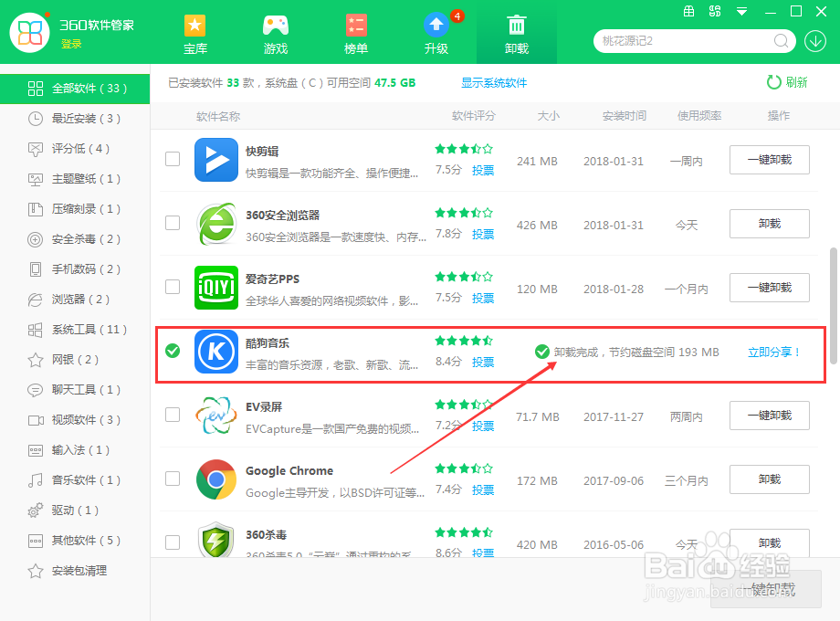840x621 pixels.
Task: Click the 爱奇艺PPS app icon
Action: click(x=215, y=288)
